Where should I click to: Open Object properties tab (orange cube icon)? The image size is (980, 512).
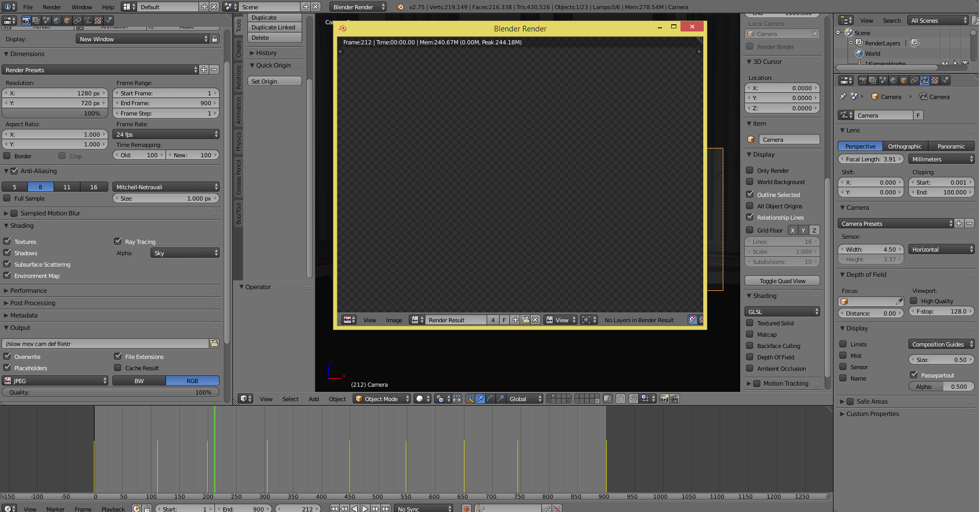[904, 80]
